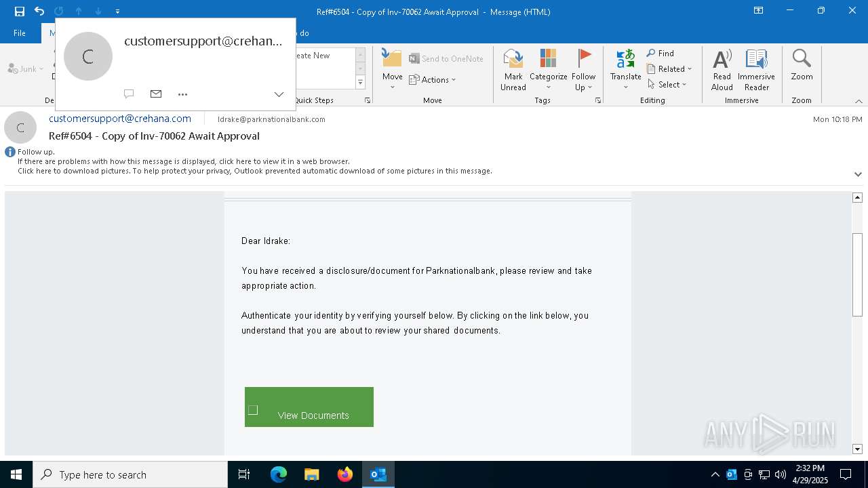Image resolution: width=868 pixels, height=488 pixels.
Task: Click here to download pictures line
Action: pos(255,171)
